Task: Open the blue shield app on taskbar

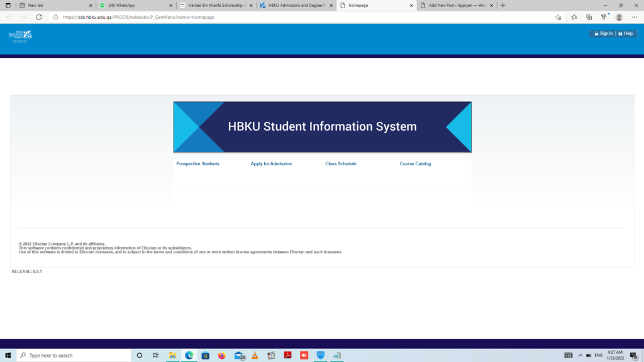Action: coord(320,356)
